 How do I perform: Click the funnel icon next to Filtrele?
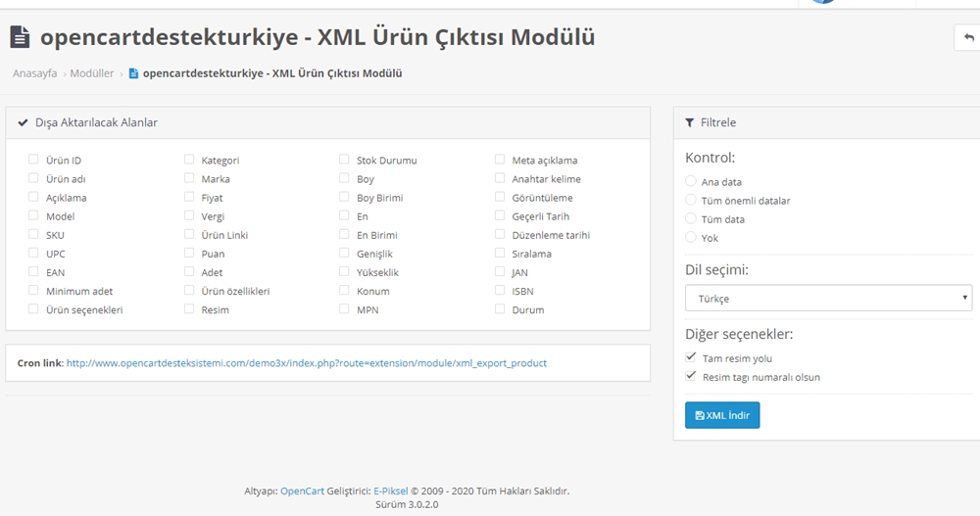tap(689, 122)
